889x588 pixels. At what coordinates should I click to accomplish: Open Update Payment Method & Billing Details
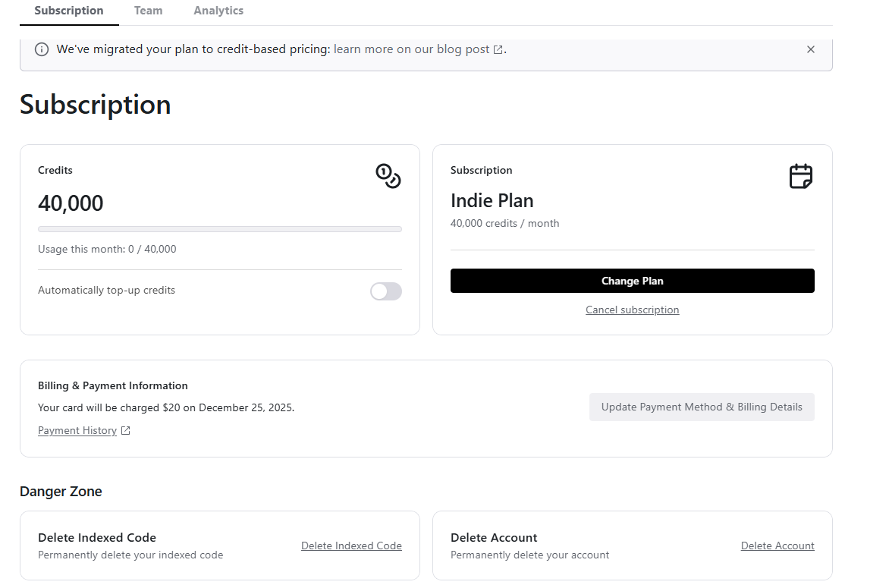click(x=702, y=407)
